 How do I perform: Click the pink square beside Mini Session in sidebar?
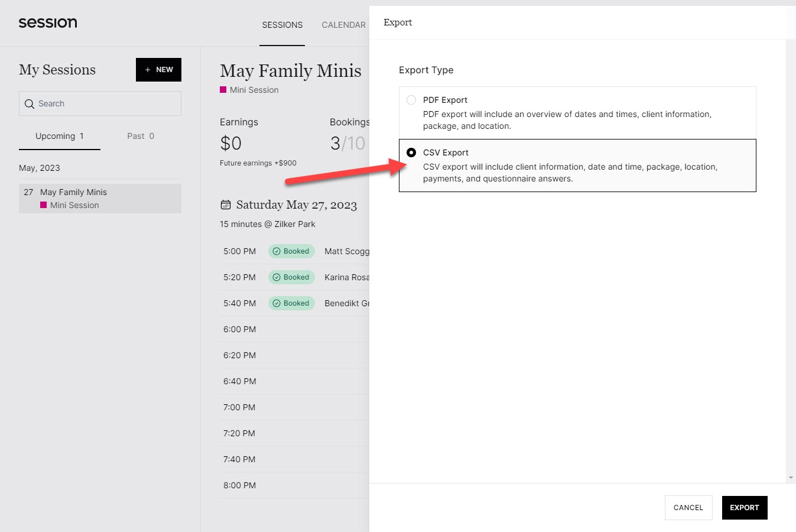click(43, 205)
